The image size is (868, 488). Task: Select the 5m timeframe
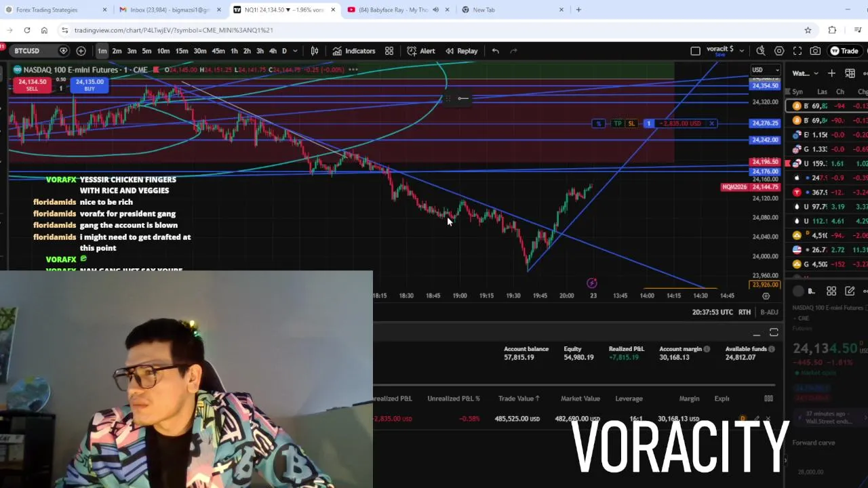[x=146, y=51]
